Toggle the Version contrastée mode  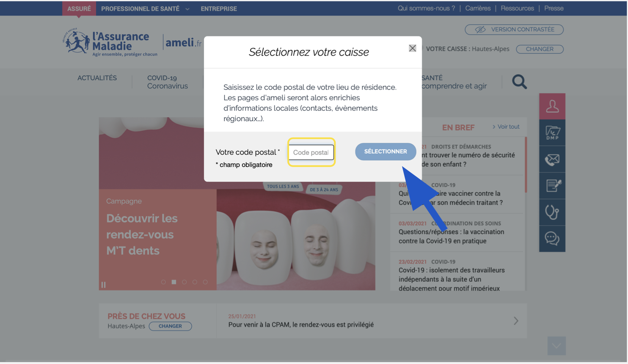514,30
